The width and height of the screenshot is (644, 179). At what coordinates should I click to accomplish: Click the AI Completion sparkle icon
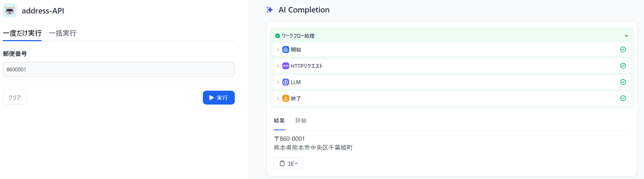pyautogui.click(x=269, y=10)
